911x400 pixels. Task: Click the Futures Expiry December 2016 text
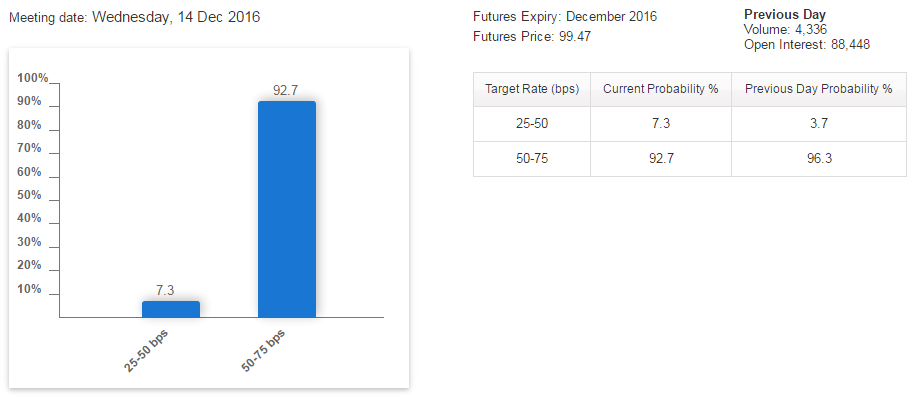point(565,18)
